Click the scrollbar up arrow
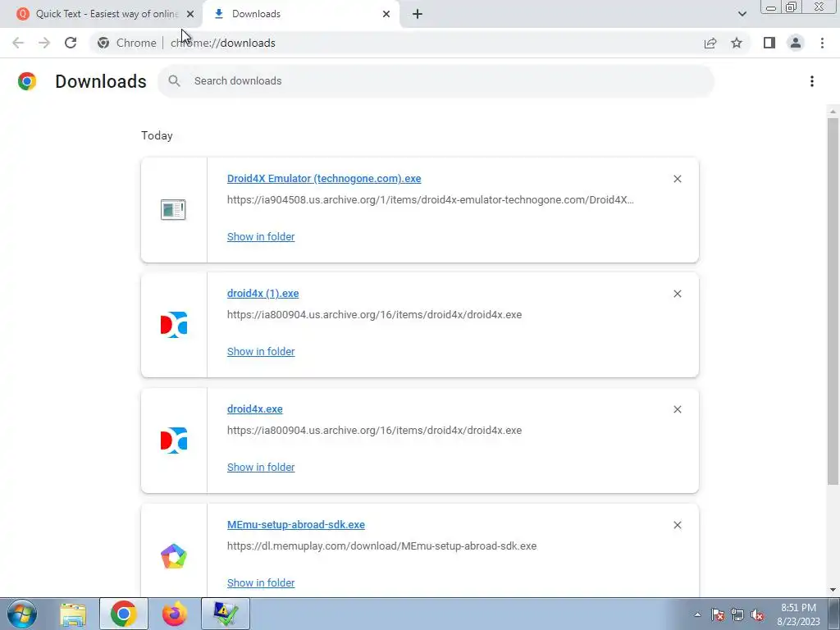Screen dimensions: 840x630 coord(833,112)
